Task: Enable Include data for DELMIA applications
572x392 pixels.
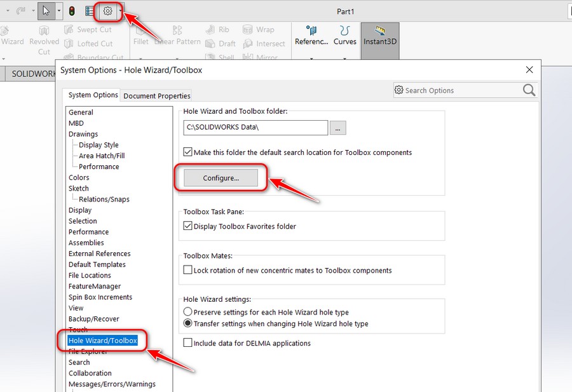Action: [187, 343]
